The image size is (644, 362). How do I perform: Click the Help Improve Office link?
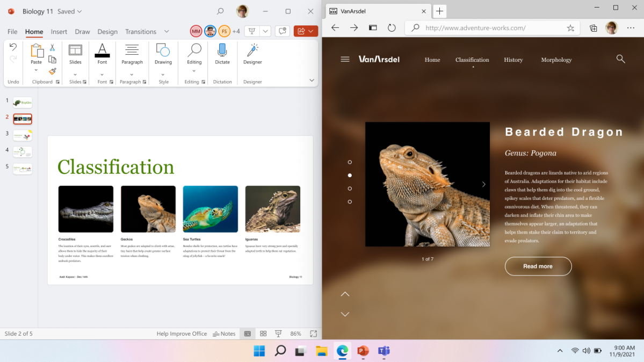tap(182, 334)
